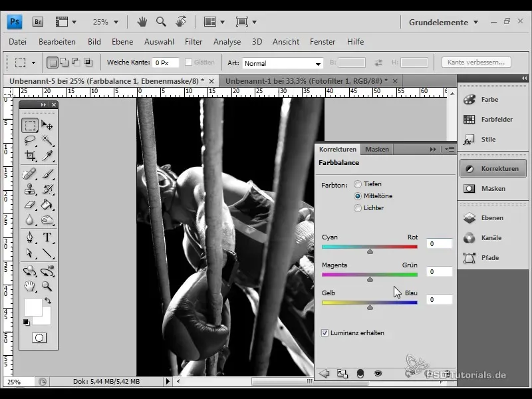532x399 pixels.
Task: Select the Brush tool
Action: click(47, 174)
